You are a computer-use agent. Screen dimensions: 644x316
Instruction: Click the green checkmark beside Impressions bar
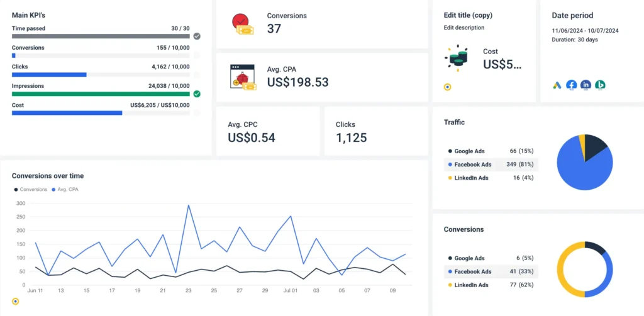click(197, 94)
